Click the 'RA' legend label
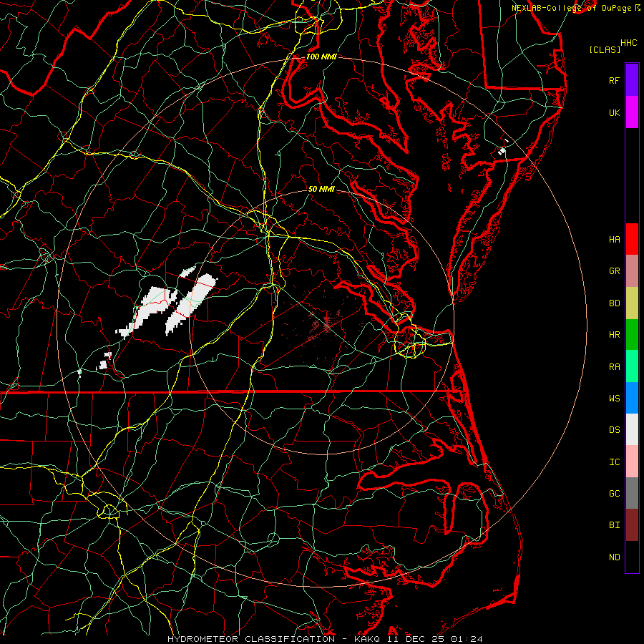This screenshot has height=644, width=644. coord(614,367)
